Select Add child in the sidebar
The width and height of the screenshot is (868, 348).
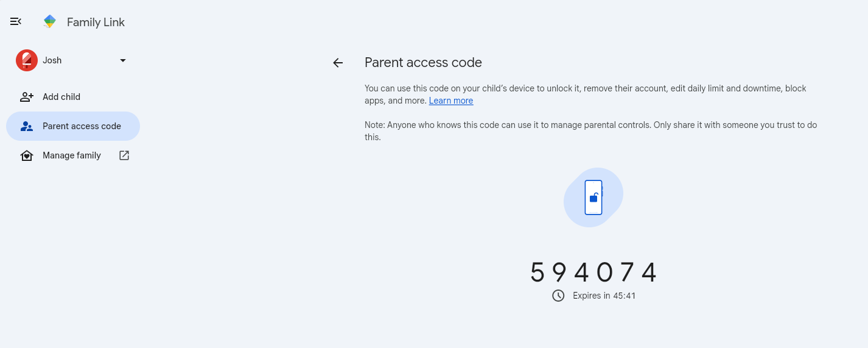tap(73, 97)
